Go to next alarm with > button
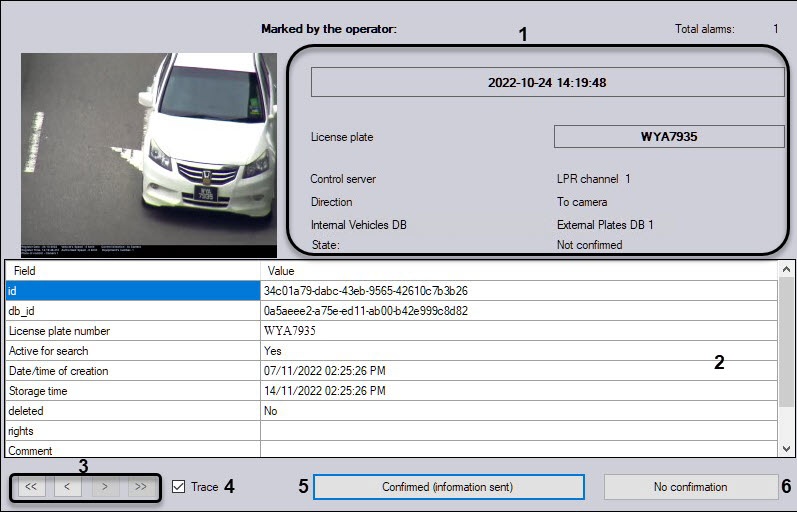 tap(103, 487)
